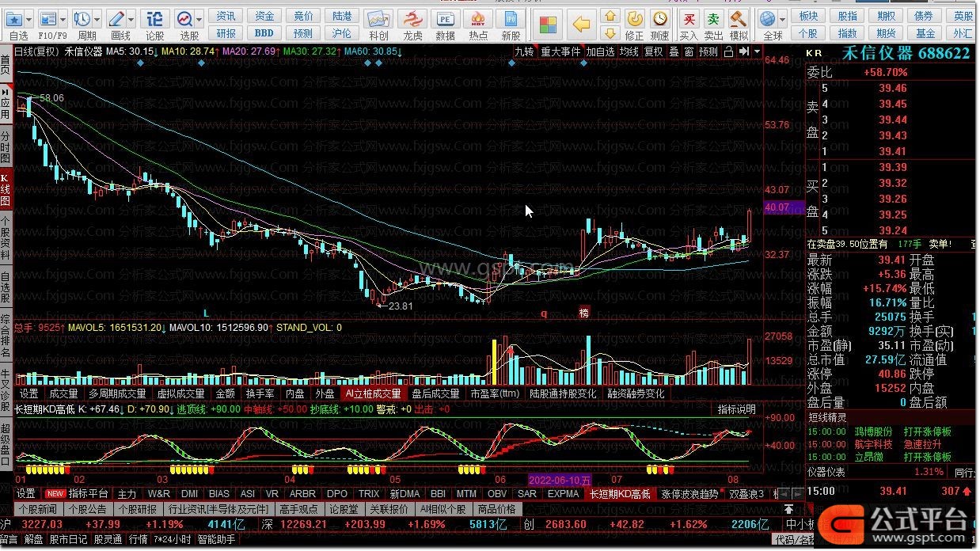This screenshot has height=551, width=980.
Task: Click the 股市日记 status bar item
Action: click(69, 539)
